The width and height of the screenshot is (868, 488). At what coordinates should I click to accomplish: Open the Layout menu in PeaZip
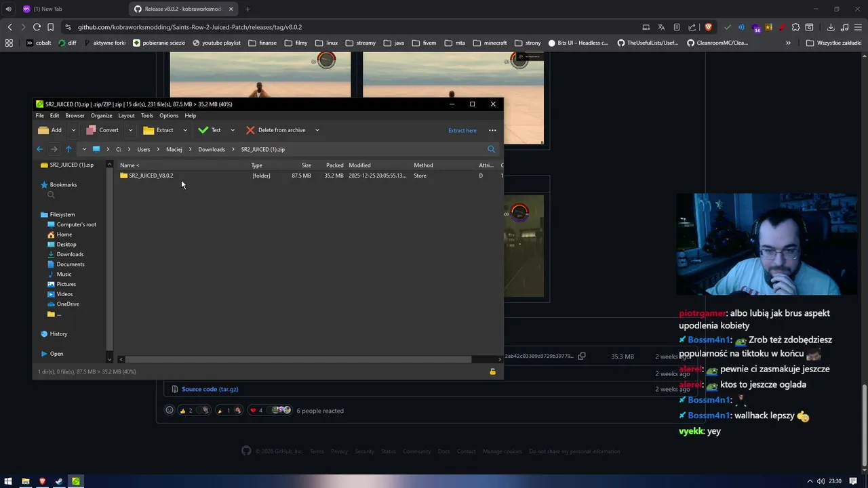tap(126, 116)
